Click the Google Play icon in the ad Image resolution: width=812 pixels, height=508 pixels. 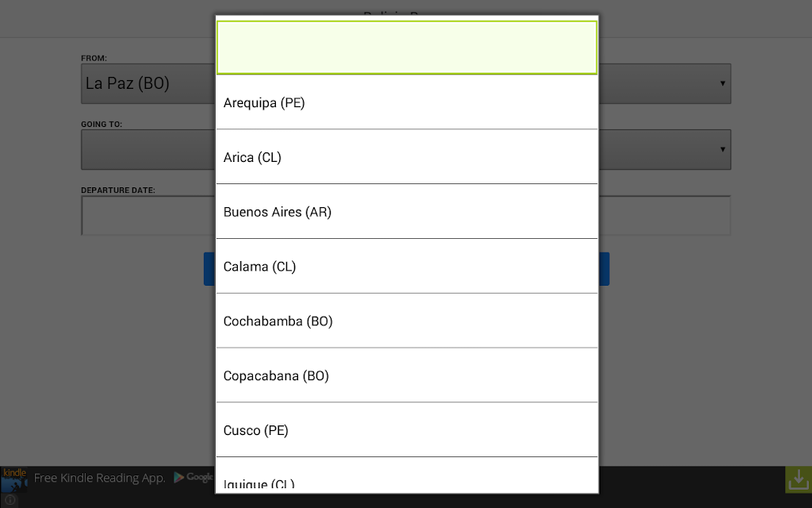[x=178, y=477]
